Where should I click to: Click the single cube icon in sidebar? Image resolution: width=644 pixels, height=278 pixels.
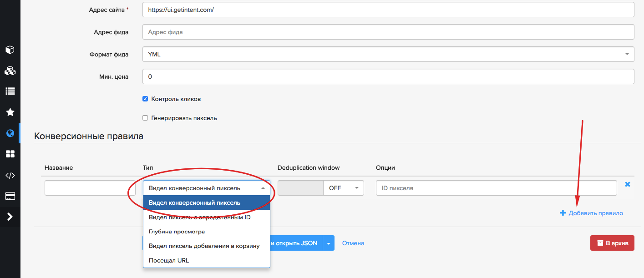point(10,50)
